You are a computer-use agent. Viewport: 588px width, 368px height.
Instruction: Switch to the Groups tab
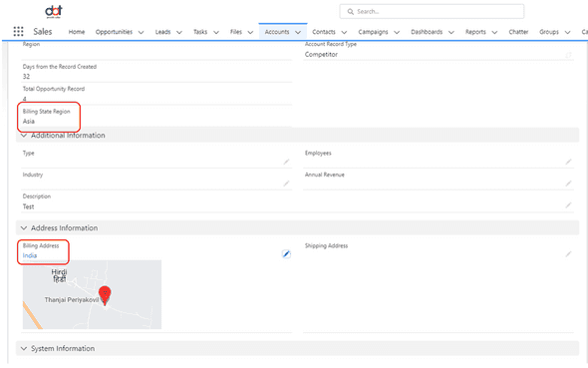549,32
